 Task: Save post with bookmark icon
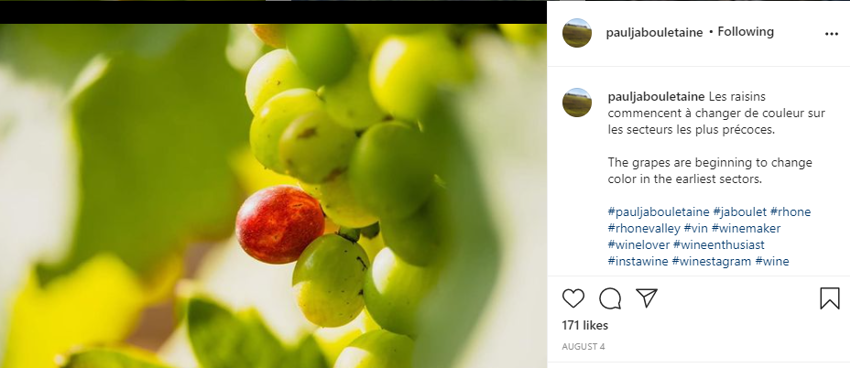click(829, 299)
